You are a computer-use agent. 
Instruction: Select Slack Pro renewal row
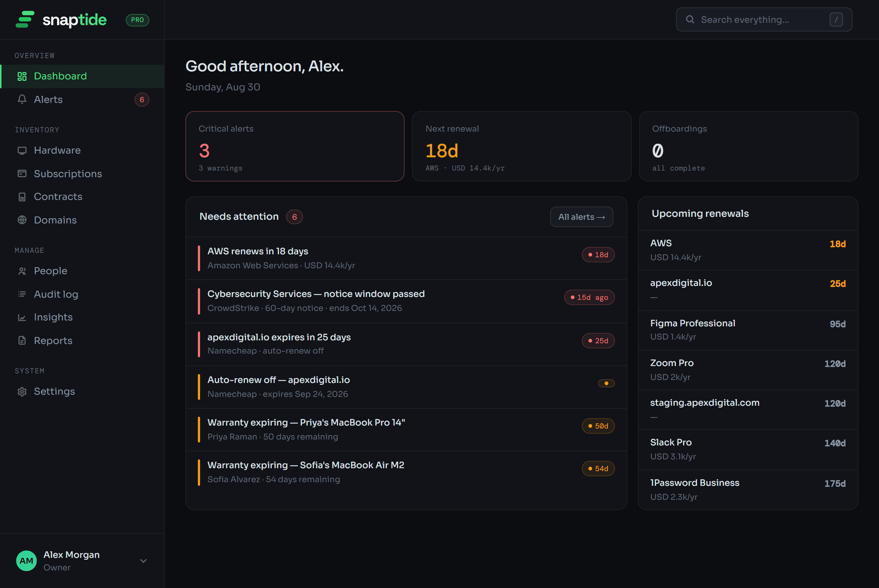point(748,449)
